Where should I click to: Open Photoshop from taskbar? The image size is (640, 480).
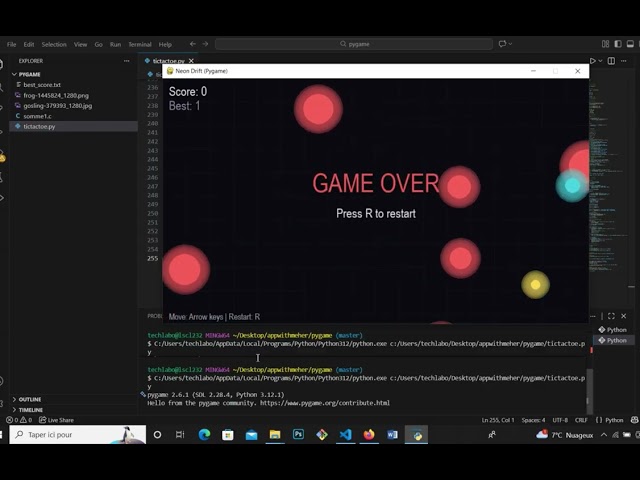pyautogui.click(x=298, y=435)
